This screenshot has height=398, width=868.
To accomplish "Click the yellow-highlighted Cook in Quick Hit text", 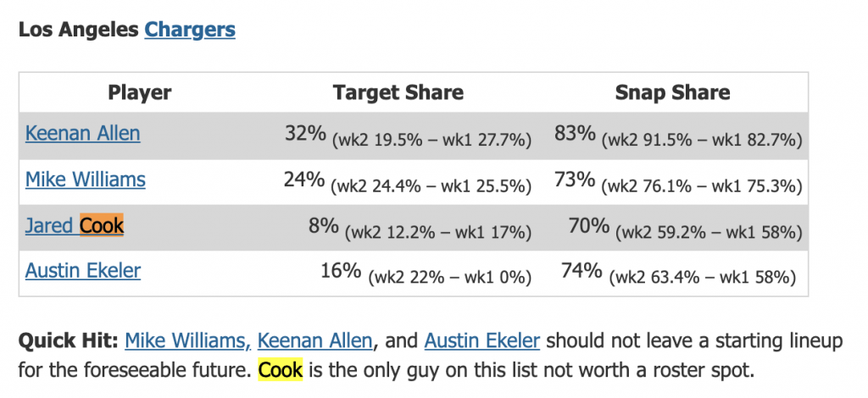I will click(x=281, y=371).
